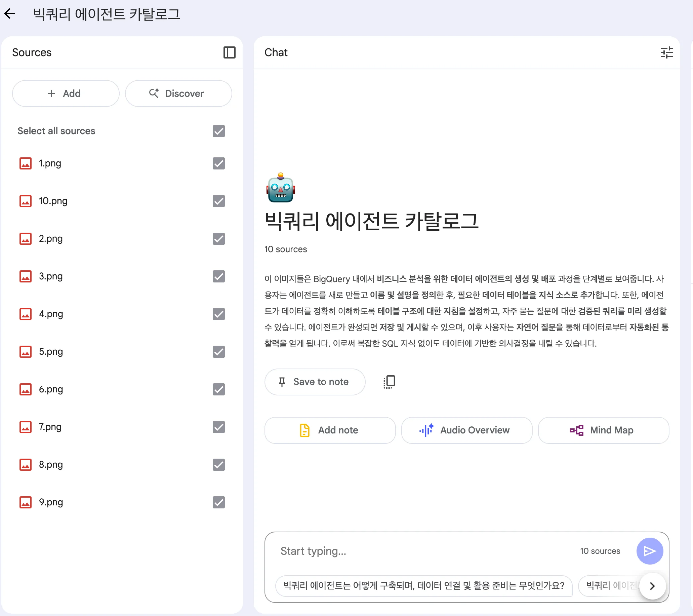The height and width of the screenshot is (616, 693).
Task: Uncheck the 9.png source checkbox
Action: click(219, 502)
